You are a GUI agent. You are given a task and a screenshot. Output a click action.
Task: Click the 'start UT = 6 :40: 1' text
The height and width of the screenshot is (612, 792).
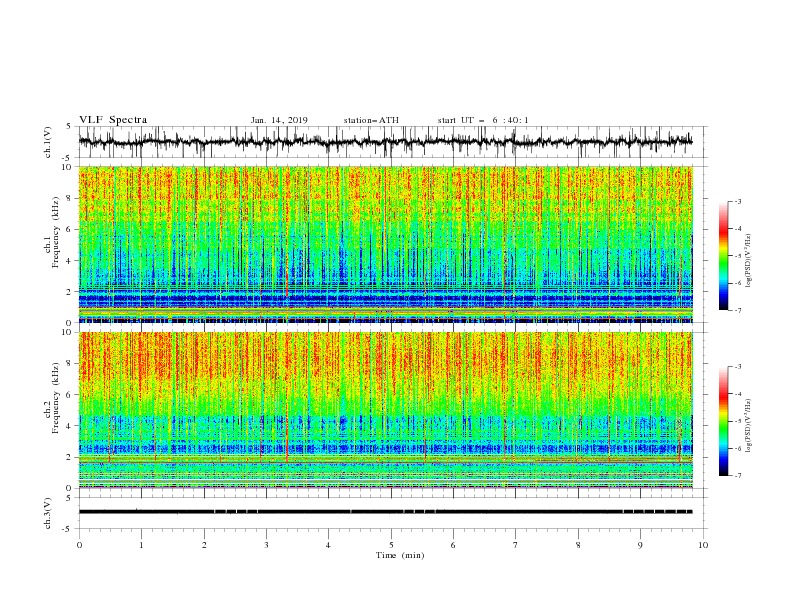click(x=483, y=120)
